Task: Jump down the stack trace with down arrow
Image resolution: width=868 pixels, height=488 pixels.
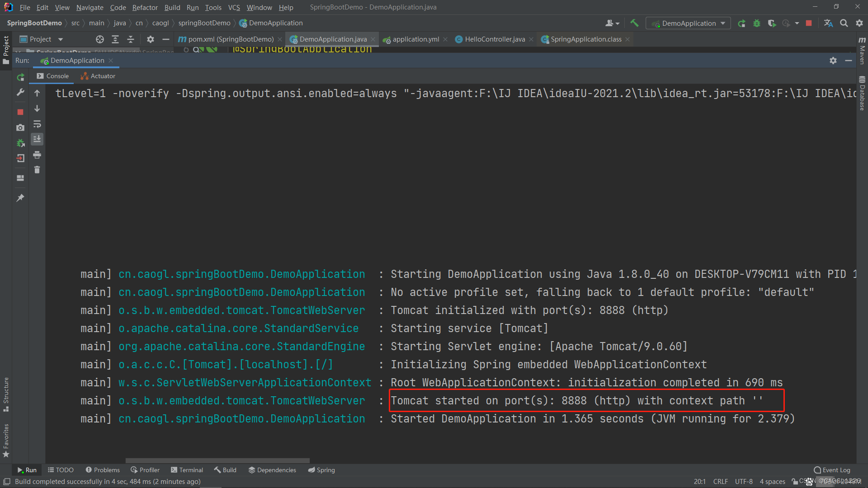Action: click(37, 108)
